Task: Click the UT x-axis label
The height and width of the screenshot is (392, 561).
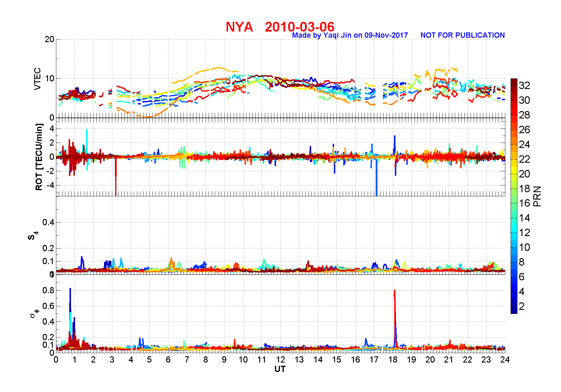Action: [280, 369]
